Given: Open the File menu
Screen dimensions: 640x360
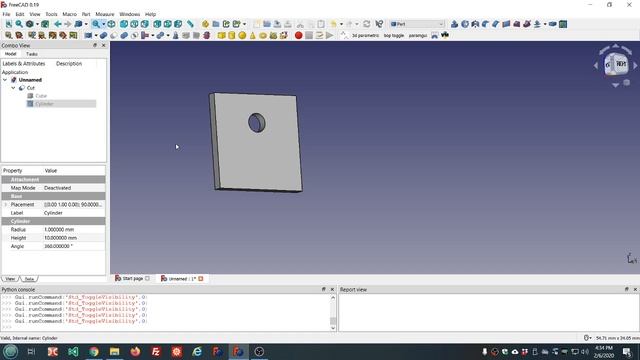Looking at the screenshot, I should coord(6,14).
